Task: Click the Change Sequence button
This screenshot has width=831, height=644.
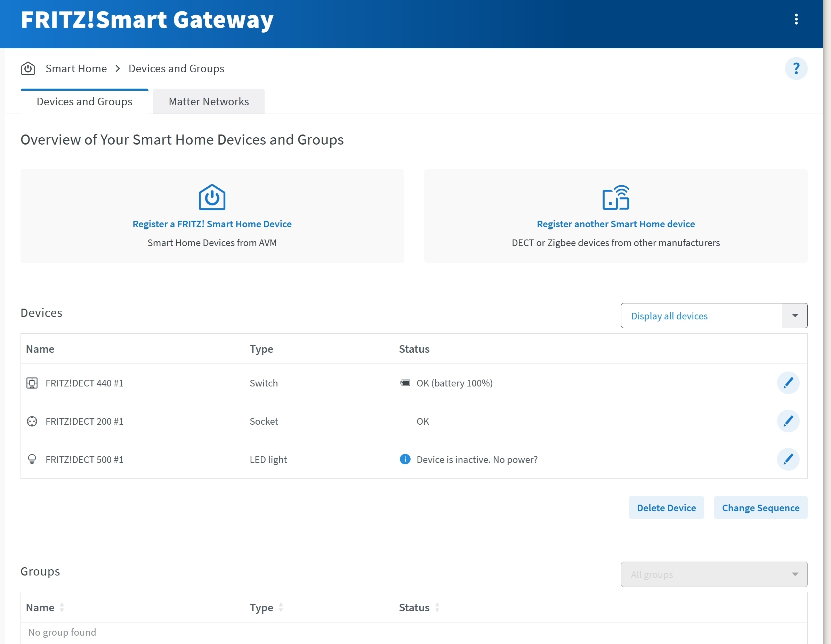Action: coord(761,508)
